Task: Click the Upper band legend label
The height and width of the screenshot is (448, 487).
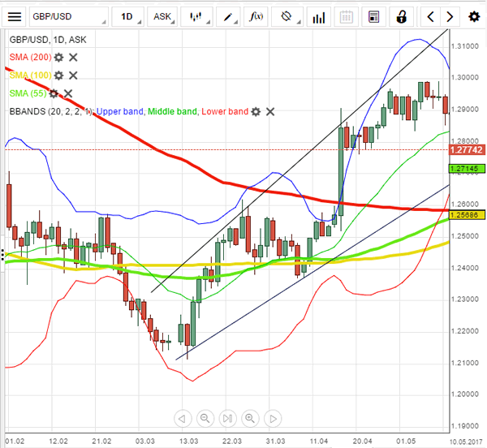Action: click(120, 111)
